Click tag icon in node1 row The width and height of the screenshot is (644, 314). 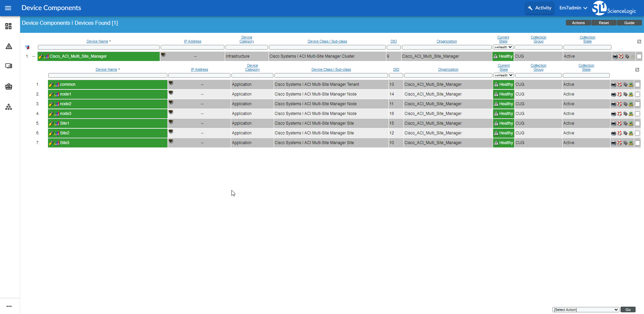(625, 95)
